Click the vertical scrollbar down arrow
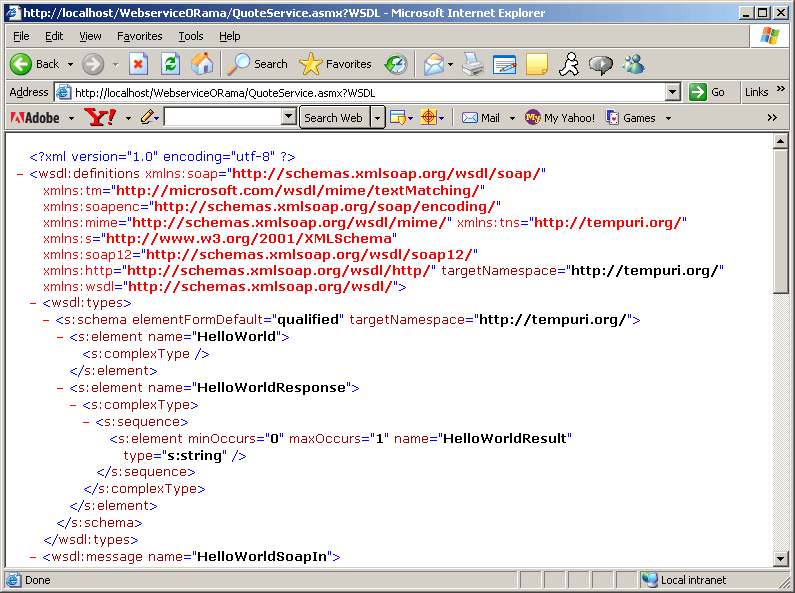Viewport: 795px width, 593px height. click(x=781, y=559)
